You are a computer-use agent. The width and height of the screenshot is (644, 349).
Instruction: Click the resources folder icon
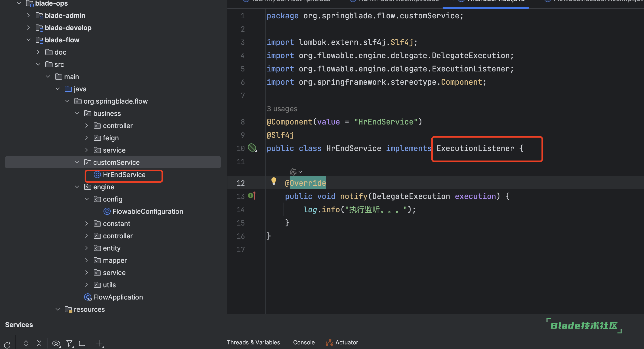68,309
